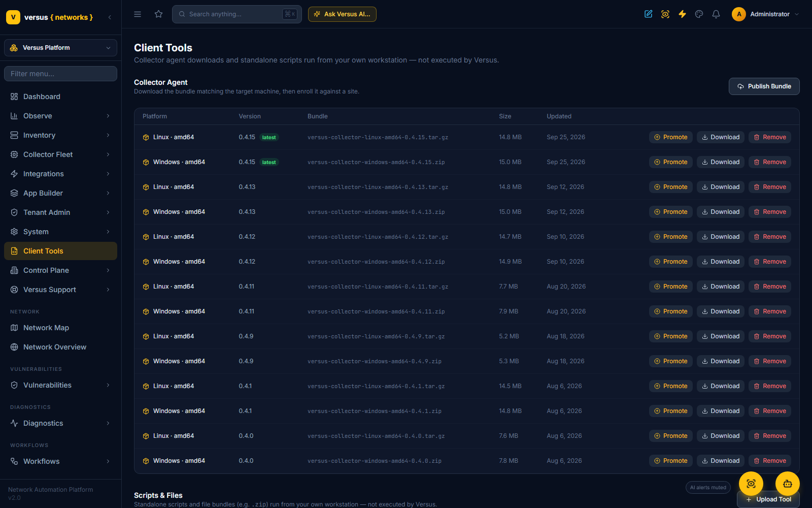The width and height of the screenshot is (812, 508).
Task: Expand the Inventory menu chevron
Action: click(x=108, y=135)
